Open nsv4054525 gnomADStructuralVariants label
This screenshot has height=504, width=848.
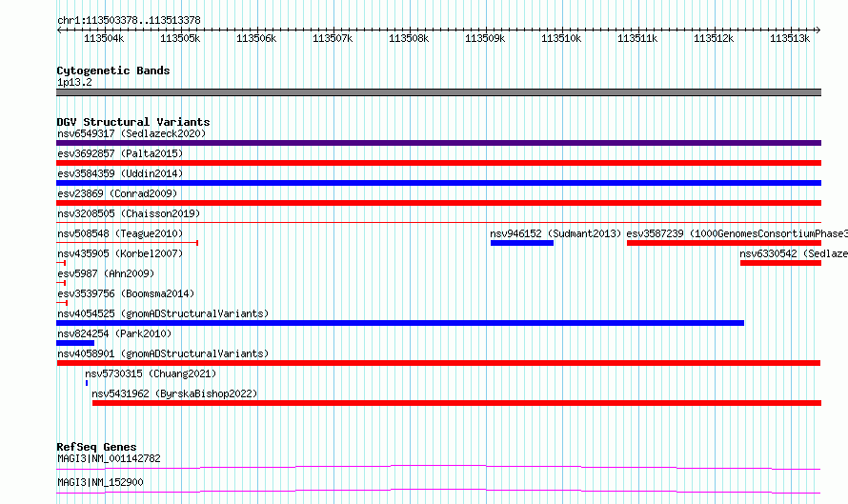coord(163,313)
